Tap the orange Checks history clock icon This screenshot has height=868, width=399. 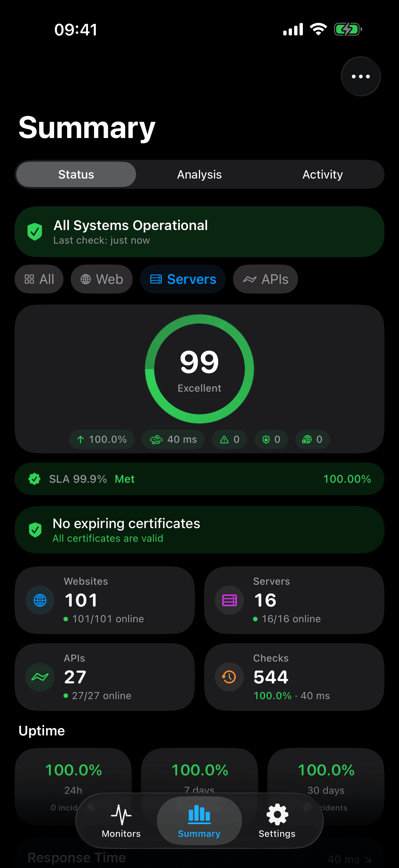pyautogui.click(x=229, y=677)
